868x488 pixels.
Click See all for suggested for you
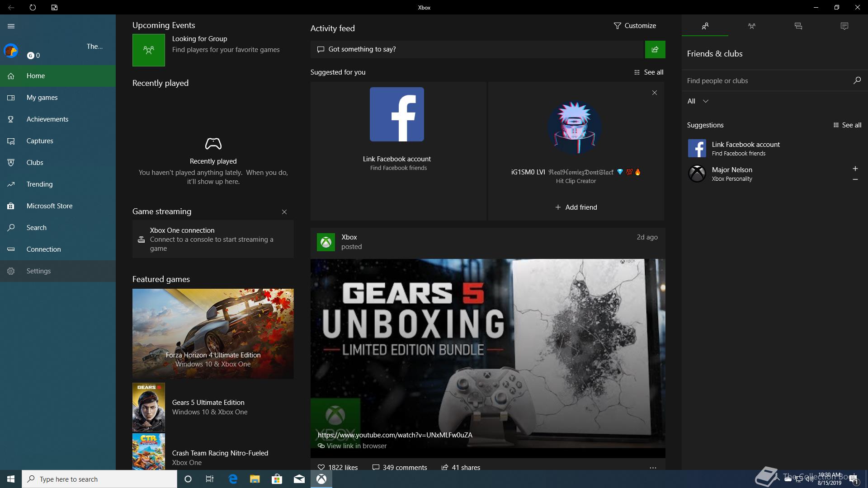(x=649, y=72)
